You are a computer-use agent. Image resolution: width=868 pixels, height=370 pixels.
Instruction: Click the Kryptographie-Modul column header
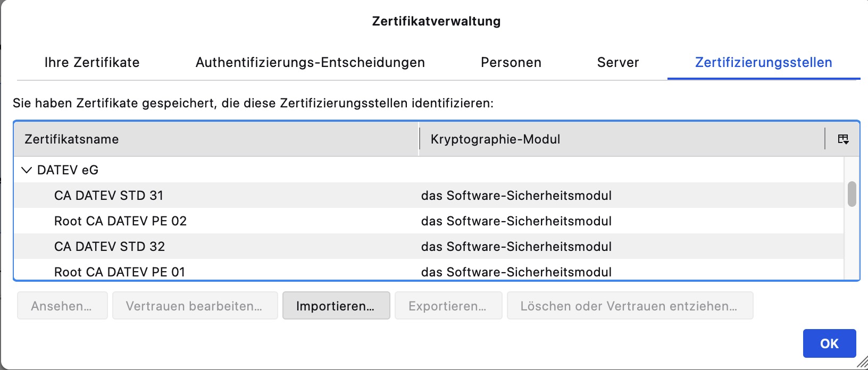coord(621,139)
